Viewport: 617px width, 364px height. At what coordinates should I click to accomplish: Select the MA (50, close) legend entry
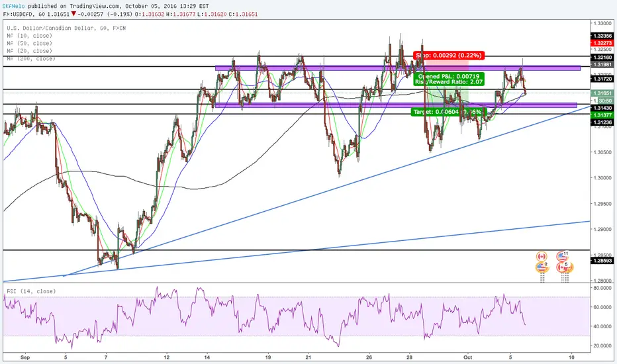pyautogui.click(x=30, y=43)
